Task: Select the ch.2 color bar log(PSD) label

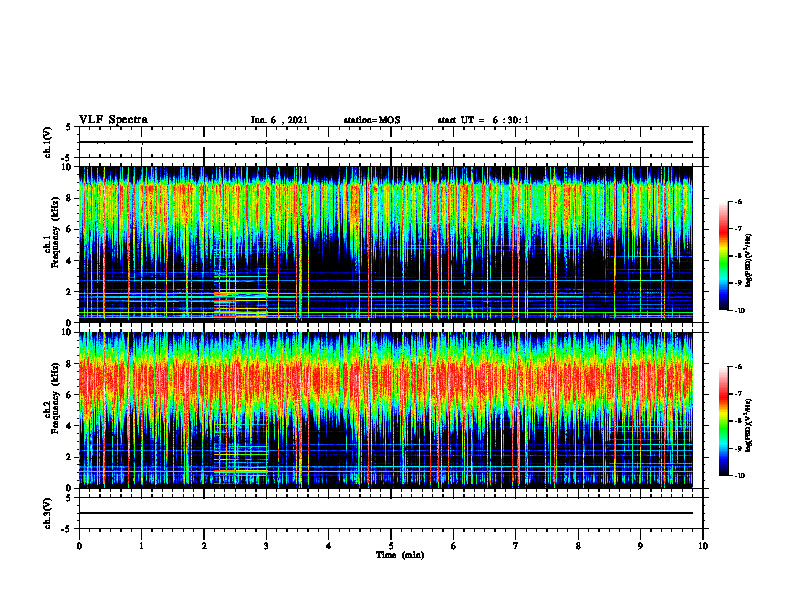Action: click(749, 425)
